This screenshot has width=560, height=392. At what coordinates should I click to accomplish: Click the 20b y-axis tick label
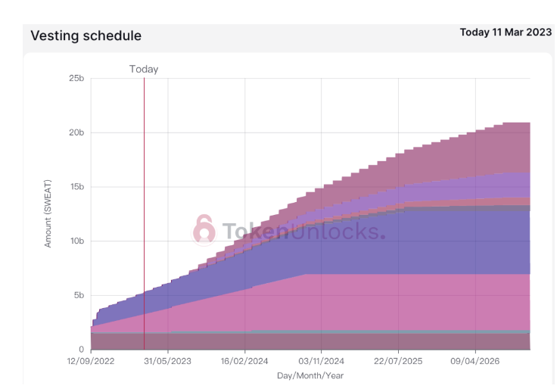click(x=76, y=132)
